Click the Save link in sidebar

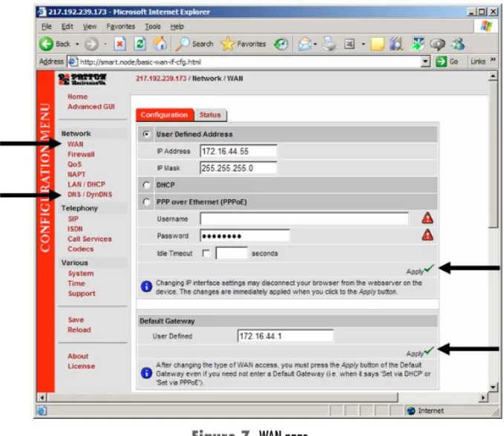click(x=76, y=320)
